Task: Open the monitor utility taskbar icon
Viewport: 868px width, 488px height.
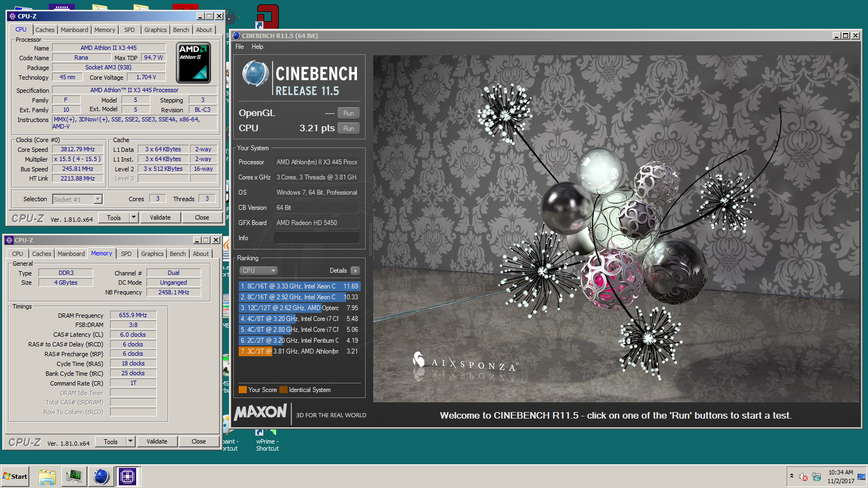Action: coord(74,477)
